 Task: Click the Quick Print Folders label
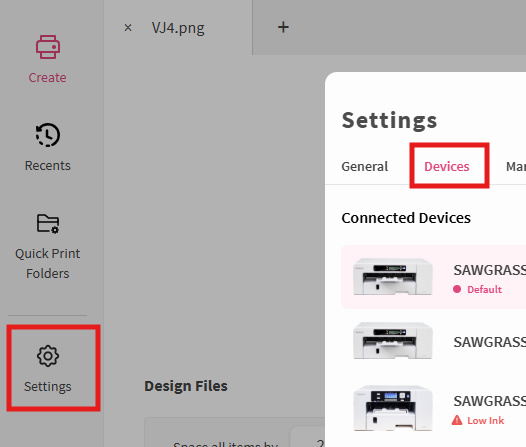48,263
